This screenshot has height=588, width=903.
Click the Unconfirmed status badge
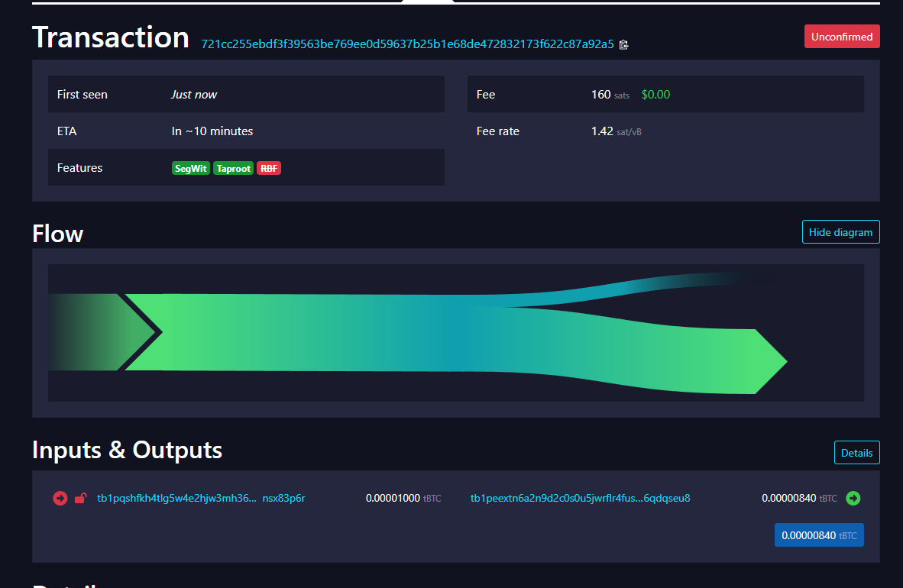(x=842, y=36)
